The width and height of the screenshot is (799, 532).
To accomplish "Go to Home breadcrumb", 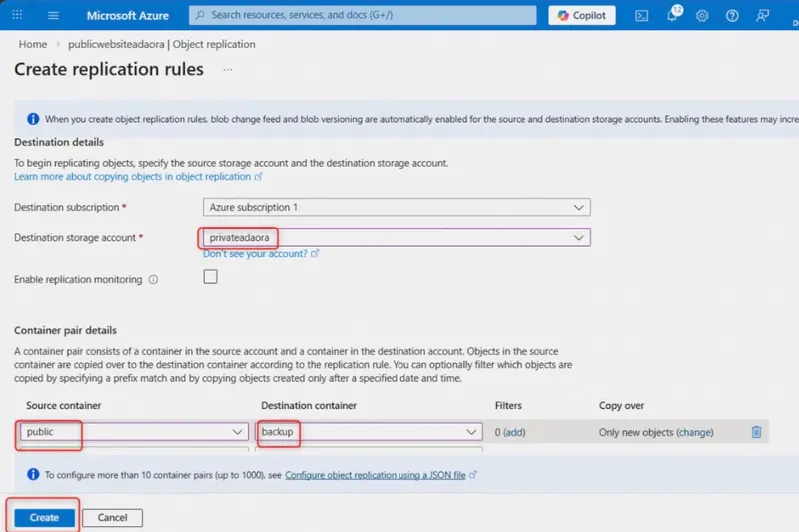I will click(33, 44).
